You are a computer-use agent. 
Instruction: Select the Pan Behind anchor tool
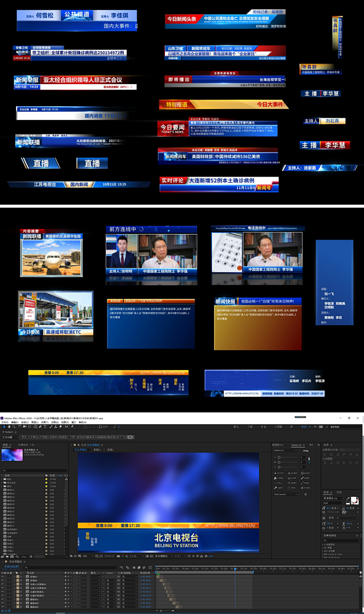pos(29,426)
